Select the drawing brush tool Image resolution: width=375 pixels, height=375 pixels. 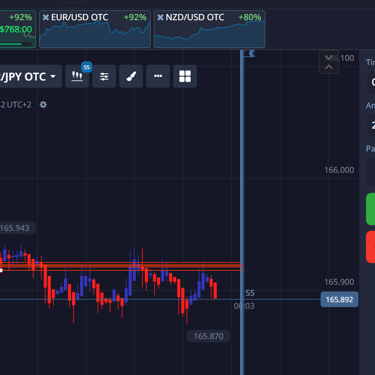pyautogui.click(x=131, y=76)
